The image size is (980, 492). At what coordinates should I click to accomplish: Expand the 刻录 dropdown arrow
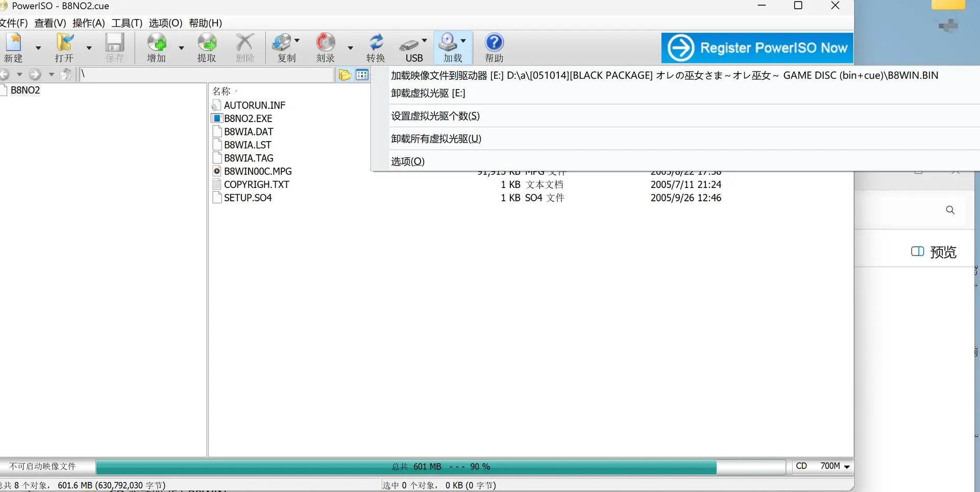coord(350,48)
